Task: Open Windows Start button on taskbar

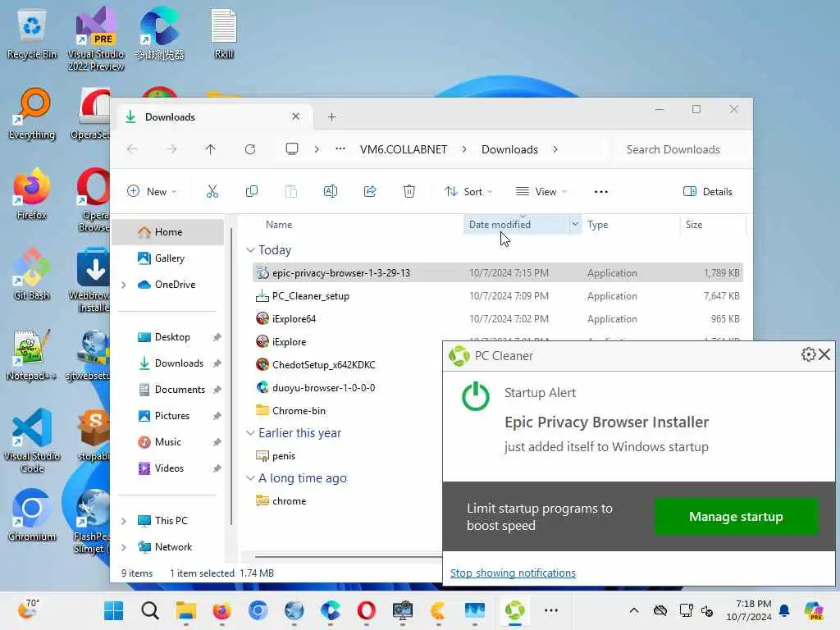Action: click(113, 610)
